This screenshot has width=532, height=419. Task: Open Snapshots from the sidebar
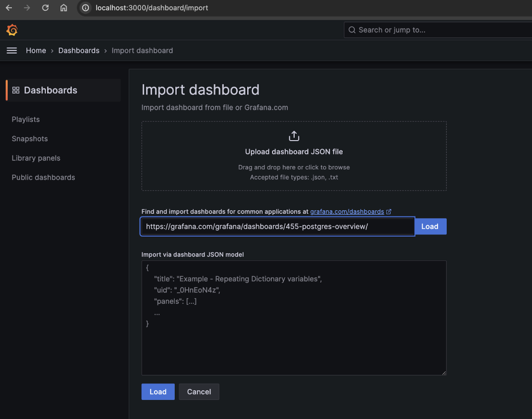(29, 138)
